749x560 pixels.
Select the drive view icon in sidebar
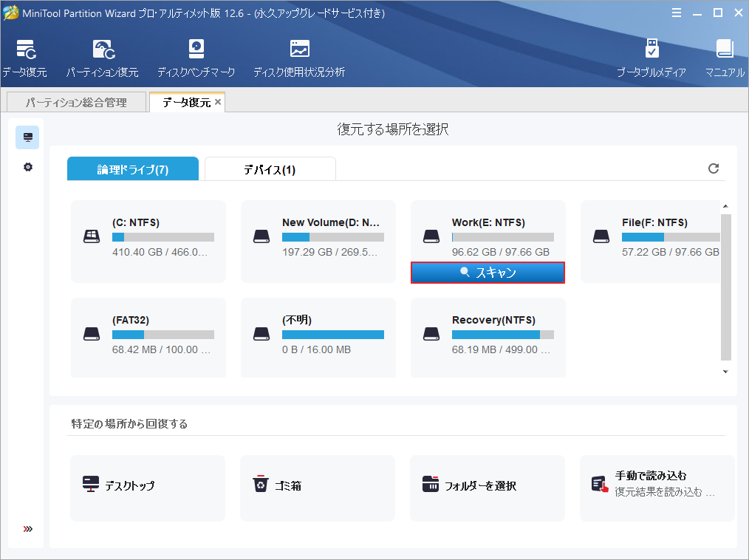pyautogui.click(x=27, y=137)
